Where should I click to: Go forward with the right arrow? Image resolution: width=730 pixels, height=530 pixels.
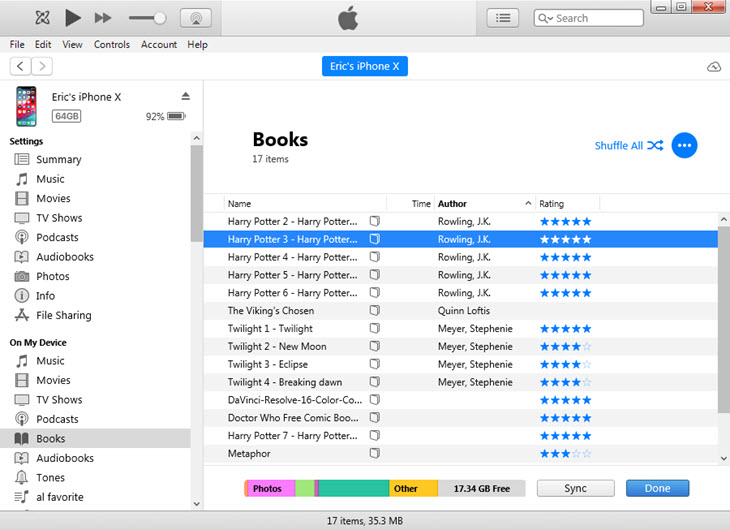coord(42,66)
